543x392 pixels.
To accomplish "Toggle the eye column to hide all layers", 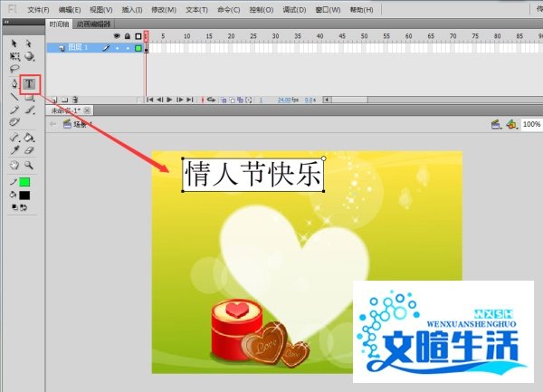I will [x=117, y=36].
